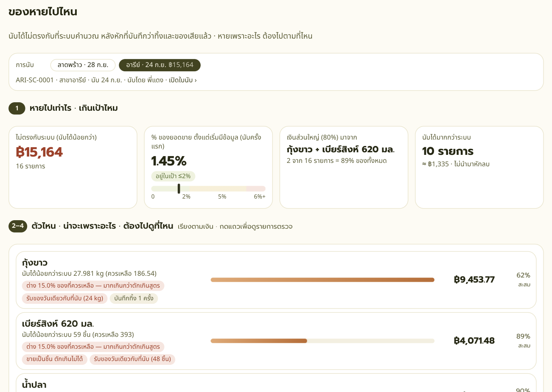Click the เบียร์สิงห์ 620 มล. row's amount bar
The height and width of the screenshot is (392, 552).
[x=322, y=341]
